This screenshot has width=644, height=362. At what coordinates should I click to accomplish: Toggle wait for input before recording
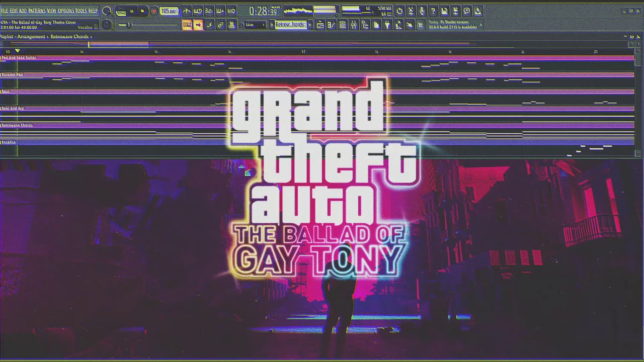(x=198, y=11)
